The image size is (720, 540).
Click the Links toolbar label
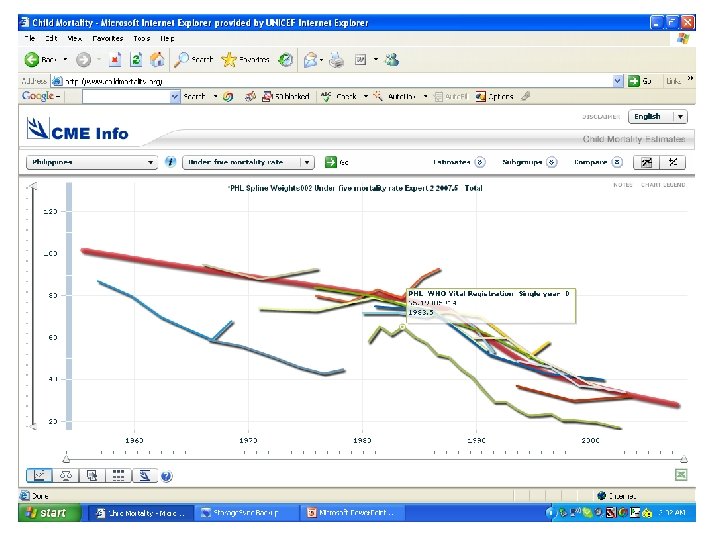click(x=674, y=81)
